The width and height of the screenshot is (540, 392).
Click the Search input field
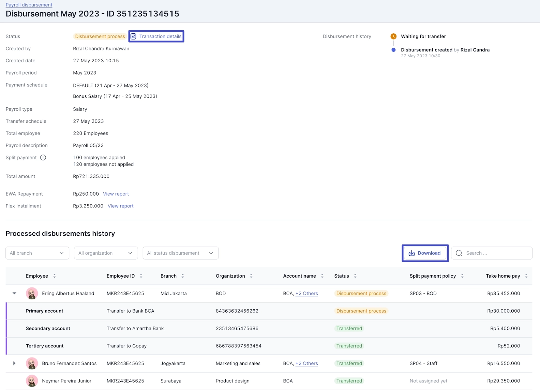[496, 253]
